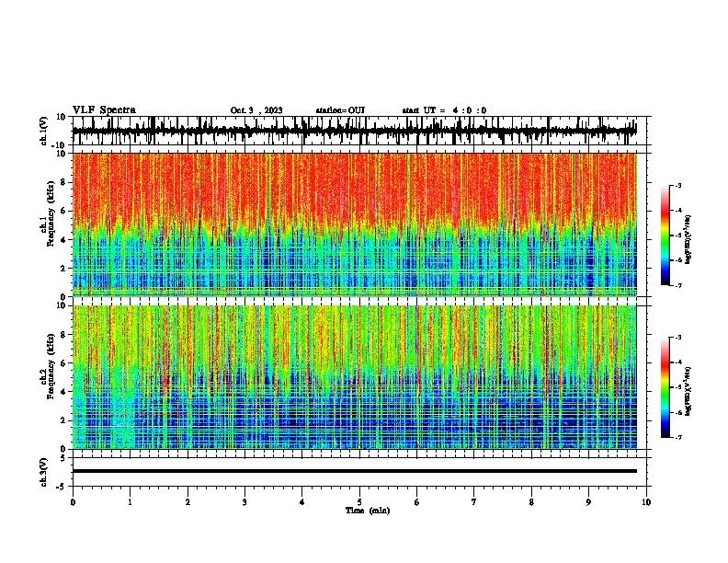Select the "start UT = 4 : 0 : 0" text

[444, 110]
